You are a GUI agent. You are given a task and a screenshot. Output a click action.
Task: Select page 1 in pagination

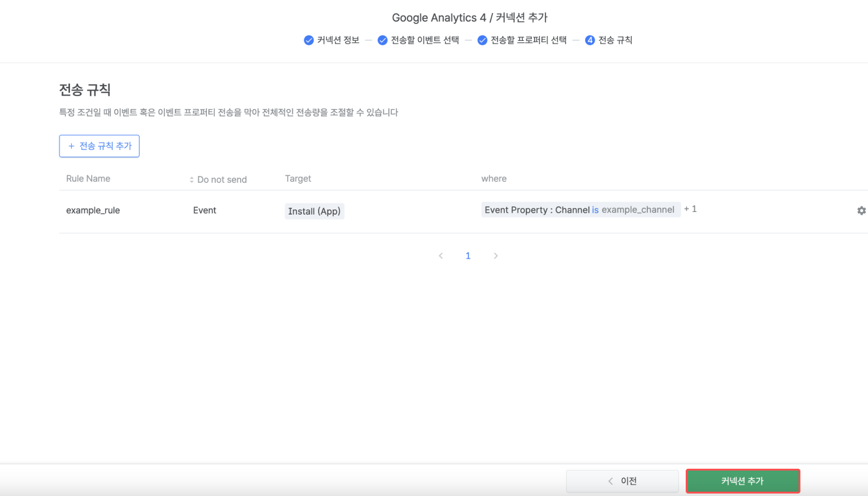point(468,256)
